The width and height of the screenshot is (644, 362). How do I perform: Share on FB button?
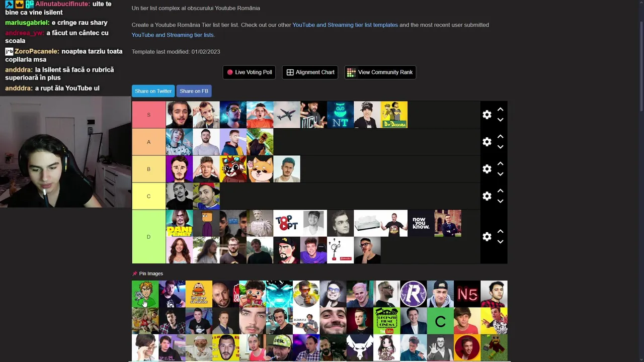[x=194, y=91]
